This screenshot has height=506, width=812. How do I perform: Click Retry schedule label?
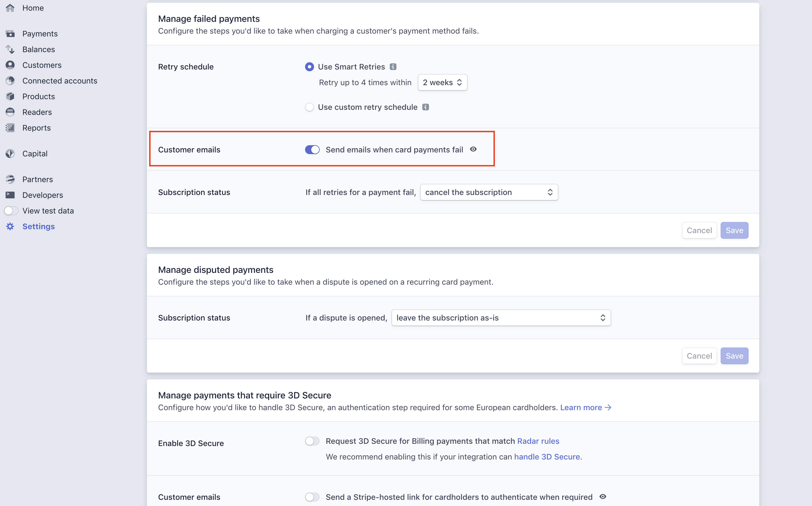(186, 67)
